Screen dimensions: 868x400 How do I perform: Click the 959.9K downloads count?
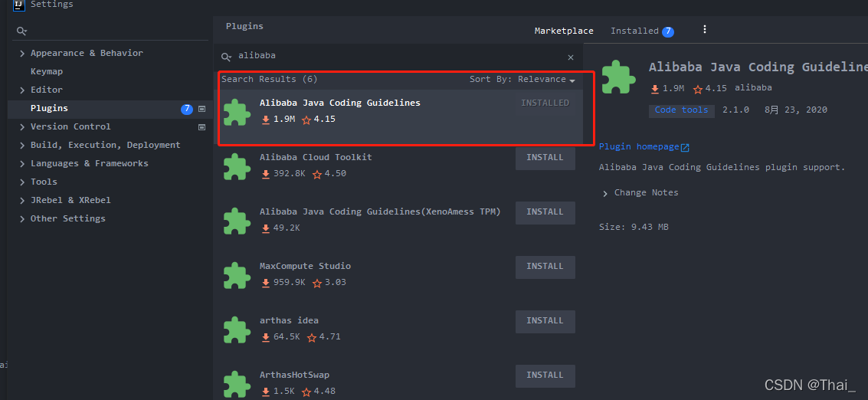click(x=290, y=282)
